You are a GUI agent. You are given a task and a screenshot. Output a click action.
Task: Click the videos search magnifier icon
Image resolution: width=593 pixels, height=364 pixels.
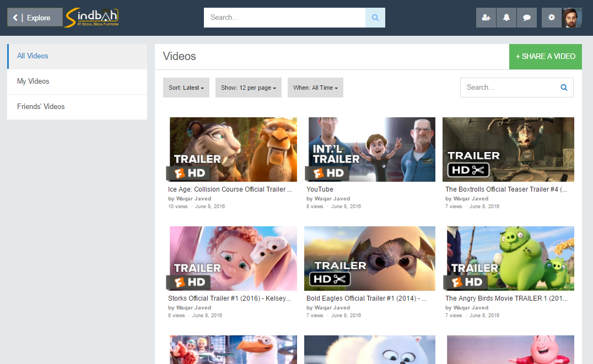(x=564, y=88)
